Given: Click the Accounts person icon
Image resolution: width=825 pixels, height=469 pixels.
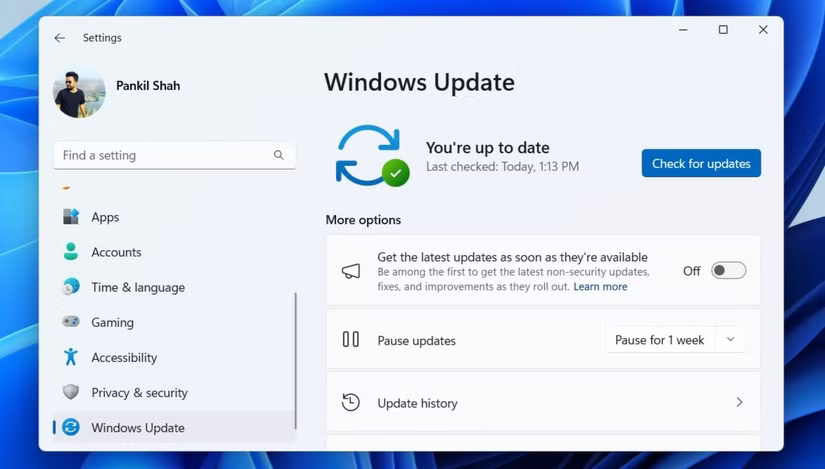Looking at the screenshot, I should click(x=71, y=252).
